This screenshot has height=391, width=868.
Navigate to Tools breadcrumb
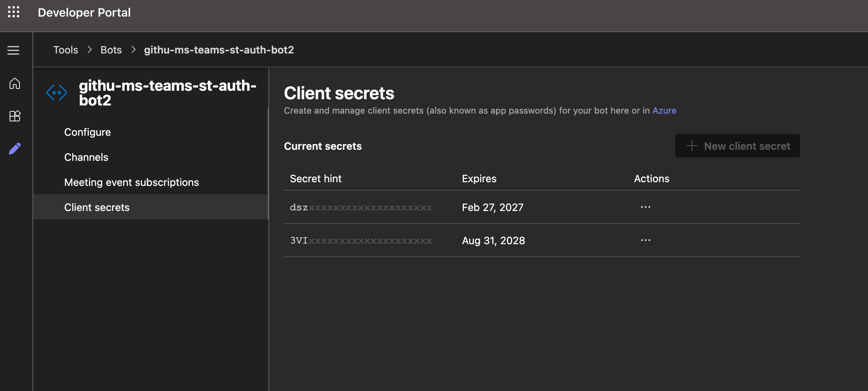66,50
